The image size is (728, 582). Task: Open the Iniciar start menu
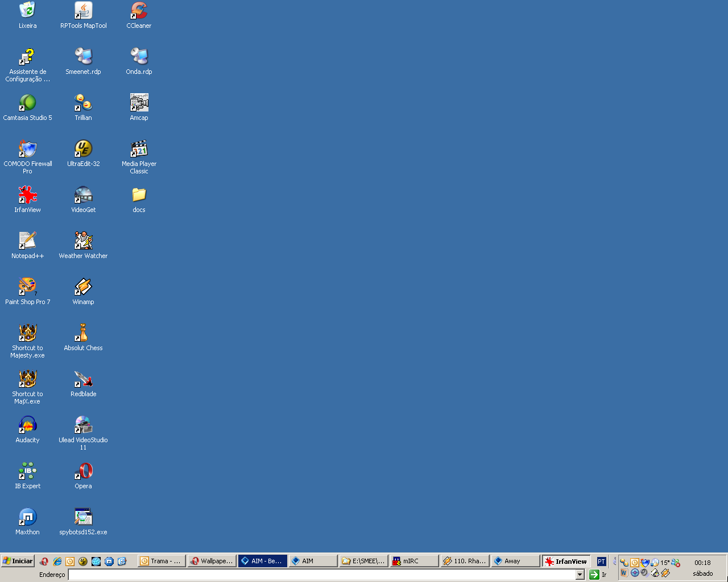click(x=18, y=561)
